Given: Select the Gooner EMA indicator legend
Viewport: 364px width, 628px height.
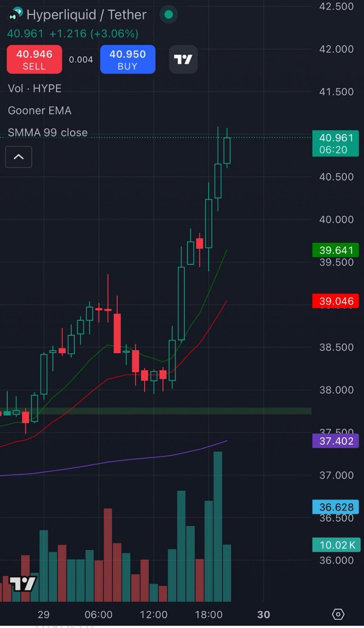Looking at the screenshot, I should [39, 110].
